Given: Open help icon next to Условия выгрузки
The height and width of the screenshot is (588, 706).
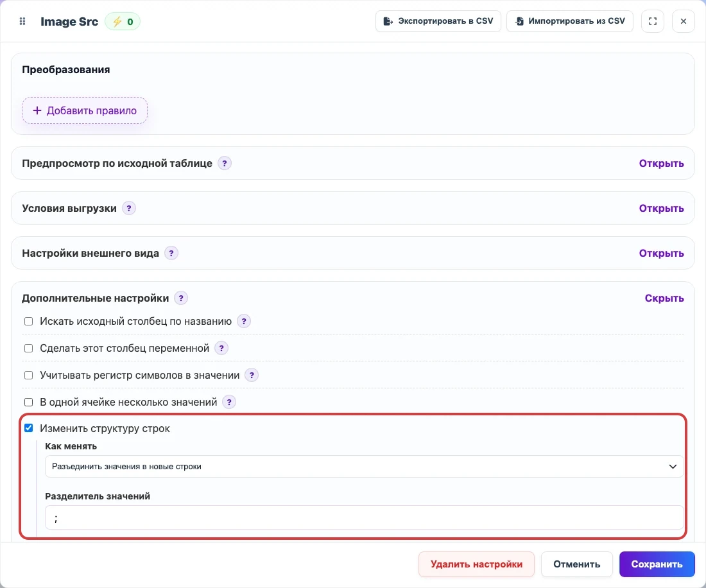Looking at the screenshot, I should tap(129, 208).
